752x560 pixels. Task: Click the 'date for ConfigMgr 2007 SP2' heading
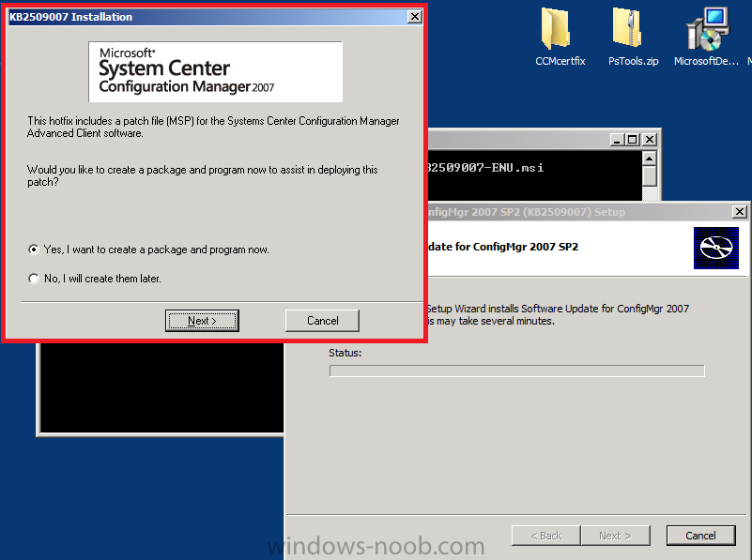(x=503, y=247)
